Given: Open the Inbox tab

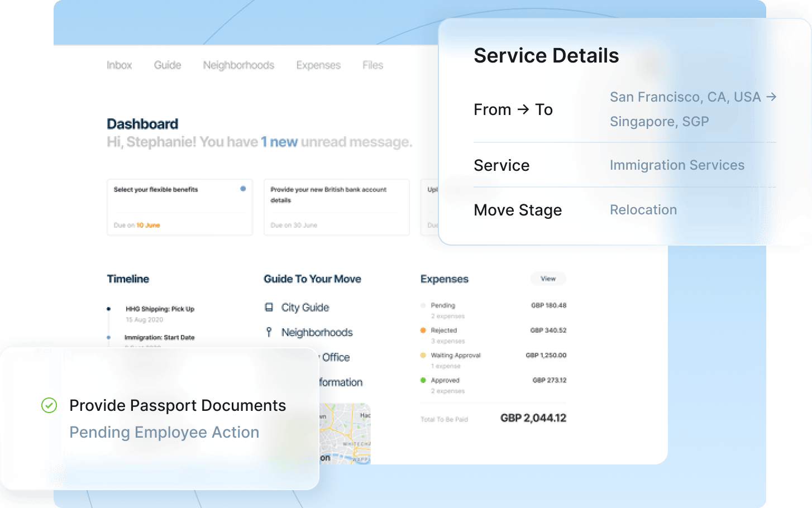Looking at the screenshot, I should point(119,65).
